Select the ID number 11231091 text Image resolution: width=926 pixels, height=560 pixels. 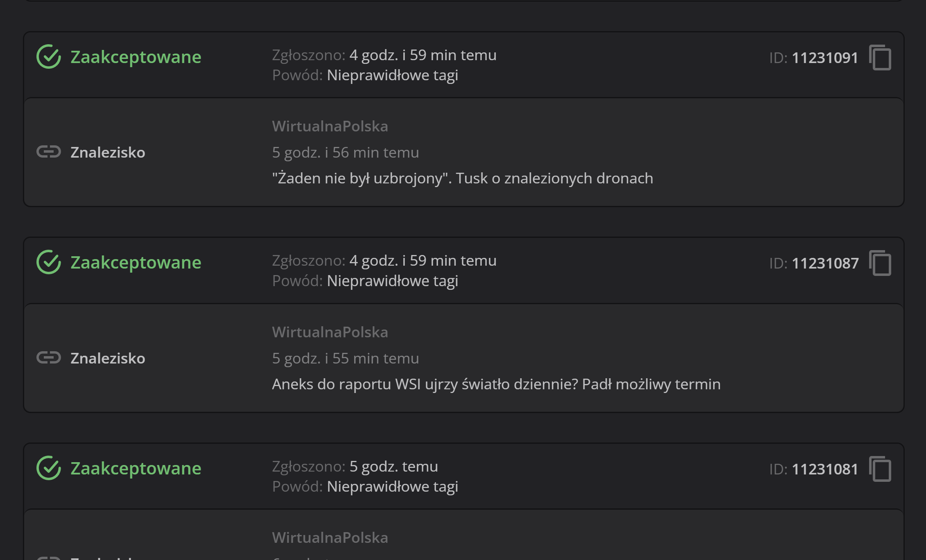click(825, 58)
